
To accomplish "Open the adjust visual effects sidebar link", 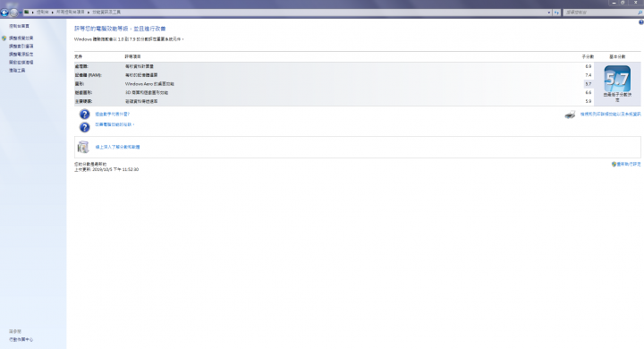I will click(x=21, y=38).
